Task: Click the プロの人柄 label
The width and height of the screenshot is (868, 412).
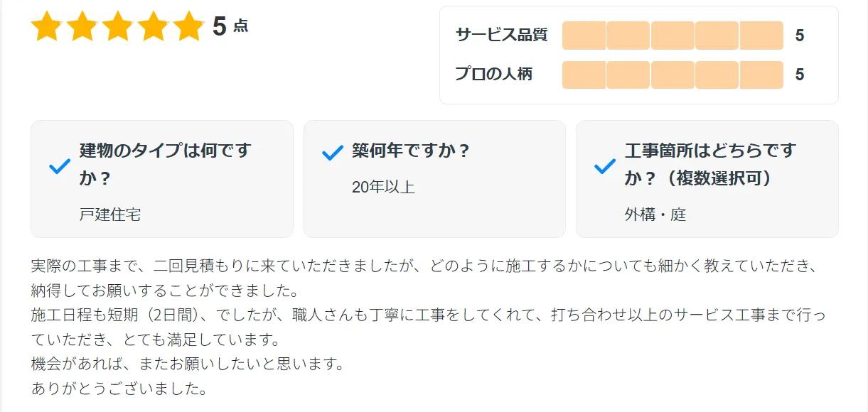Action: 493,74
